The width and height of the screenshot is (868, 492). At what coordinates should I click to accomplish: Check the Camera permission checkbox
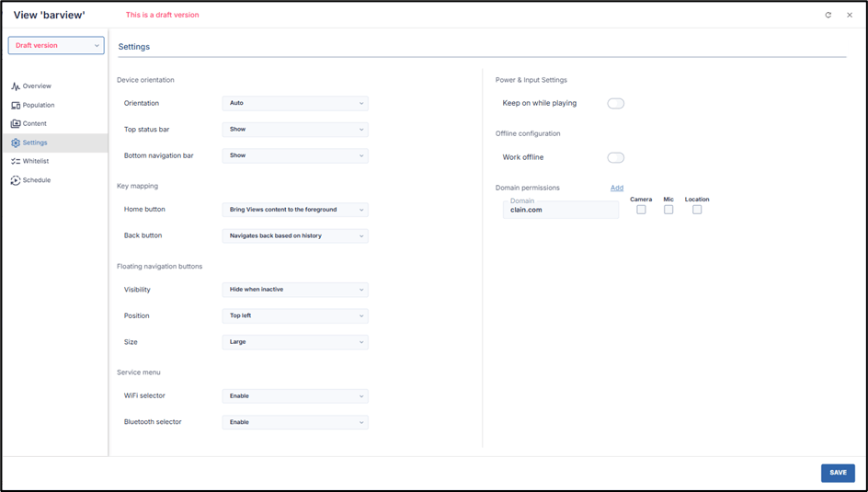pos(641,210)
